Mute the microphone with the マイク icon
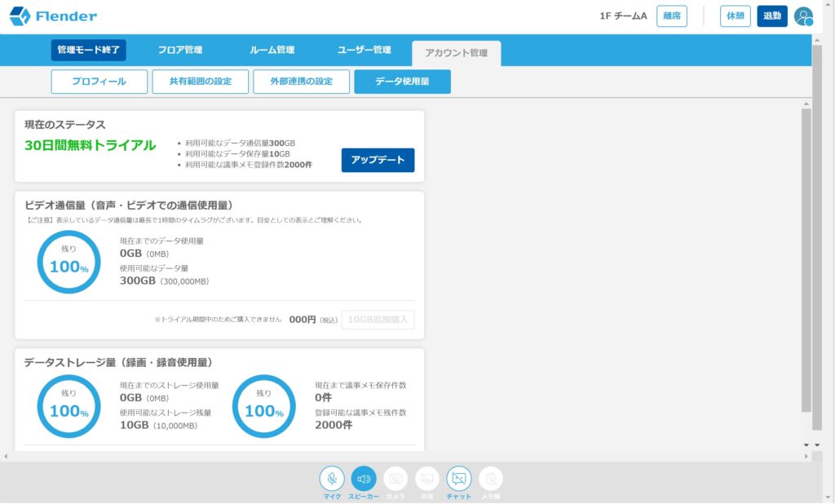Screen dimensions: 835x504 click(332, 478)
